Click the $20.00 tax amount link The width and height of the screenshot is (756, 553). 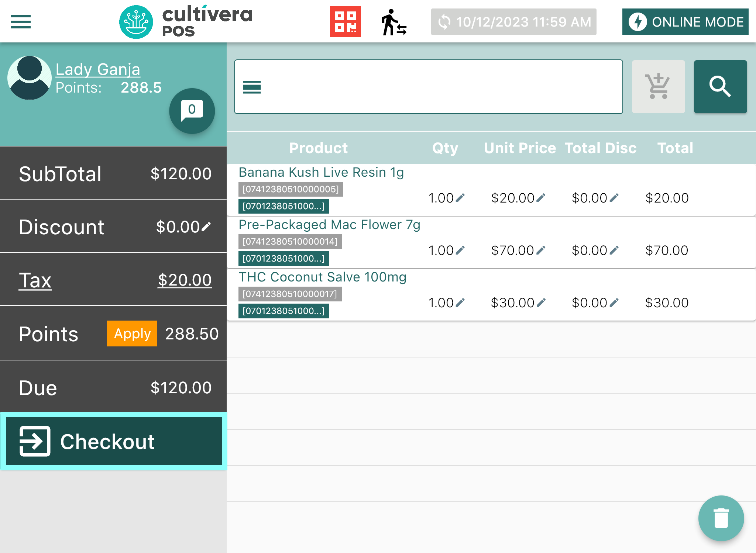coord(185,280)
